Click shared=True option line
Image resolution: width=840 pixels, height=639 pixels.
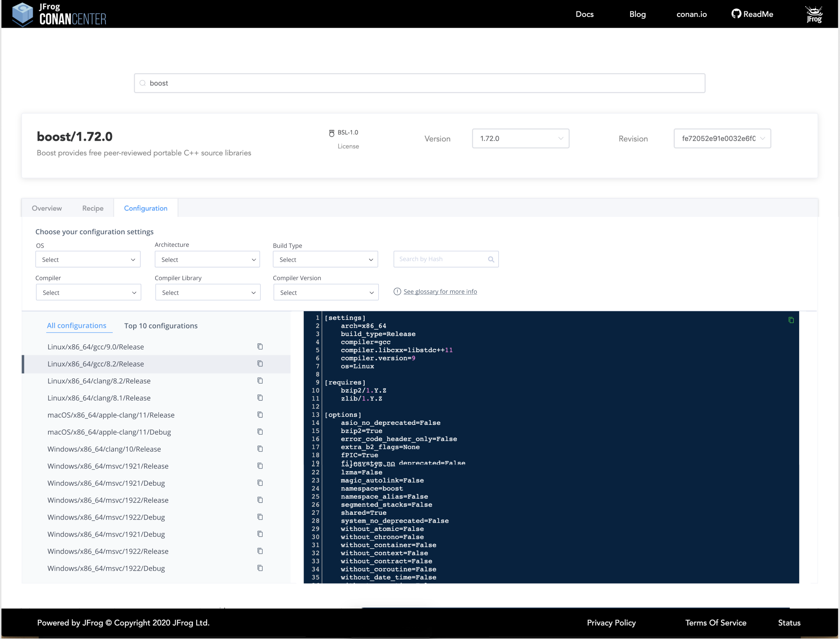[363, 512]
